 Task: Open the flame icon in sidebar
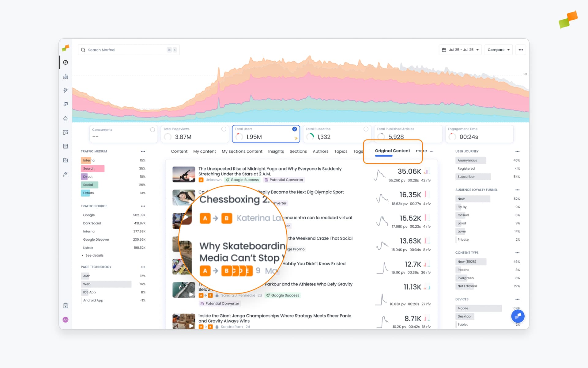tap(66, 118)
